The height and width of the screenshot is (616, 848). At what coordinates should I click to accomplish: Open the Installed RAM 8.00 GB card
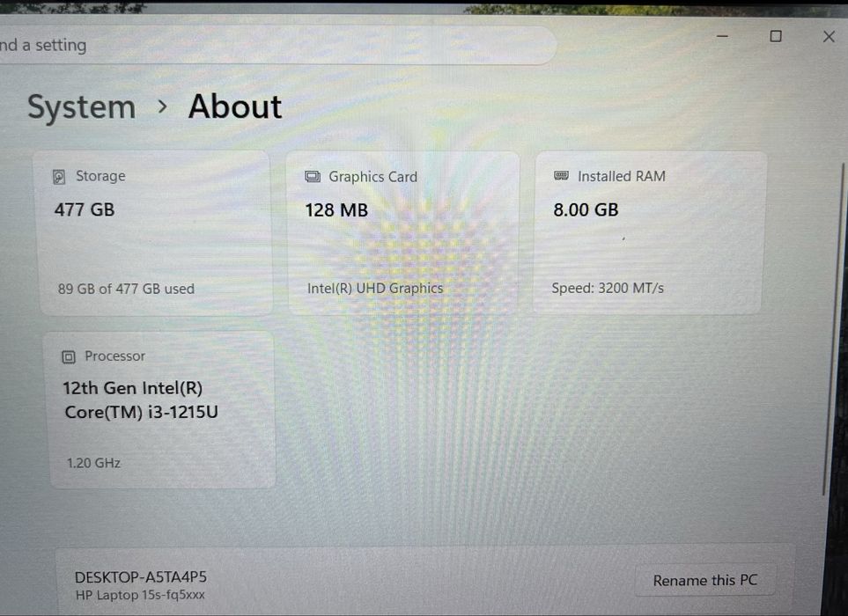pos(649,232)
